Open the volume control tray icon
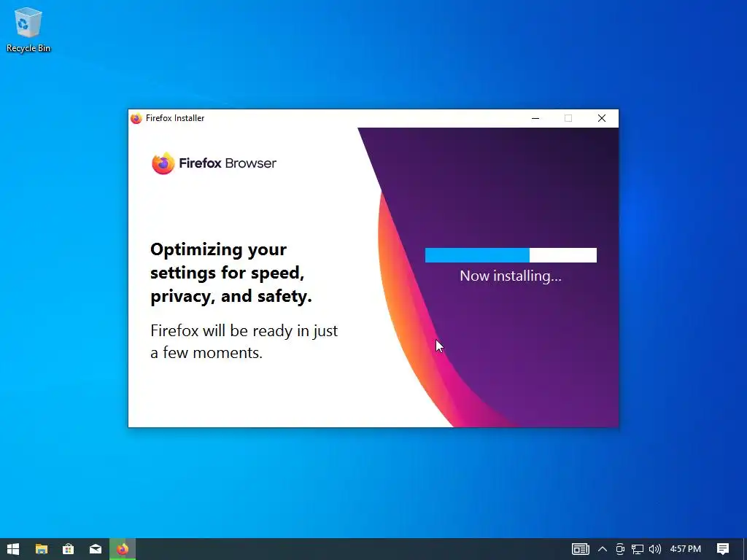This screenshot has width=747, height=560. point(655,549)
